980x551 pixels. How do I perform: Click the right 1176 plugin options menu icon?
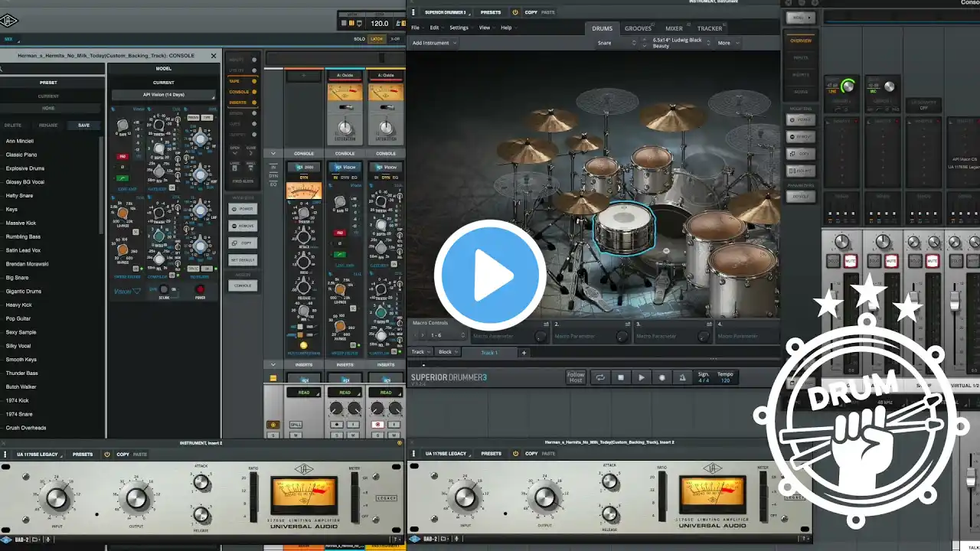click(x=413, y=454)
